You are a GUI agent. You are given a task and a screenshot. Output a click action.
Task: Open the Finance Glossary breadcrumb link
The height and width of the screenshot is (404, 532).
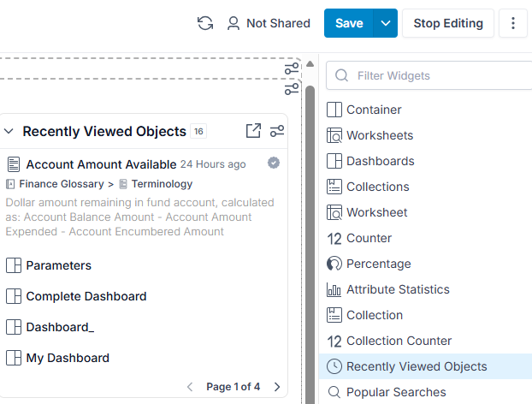62,184
